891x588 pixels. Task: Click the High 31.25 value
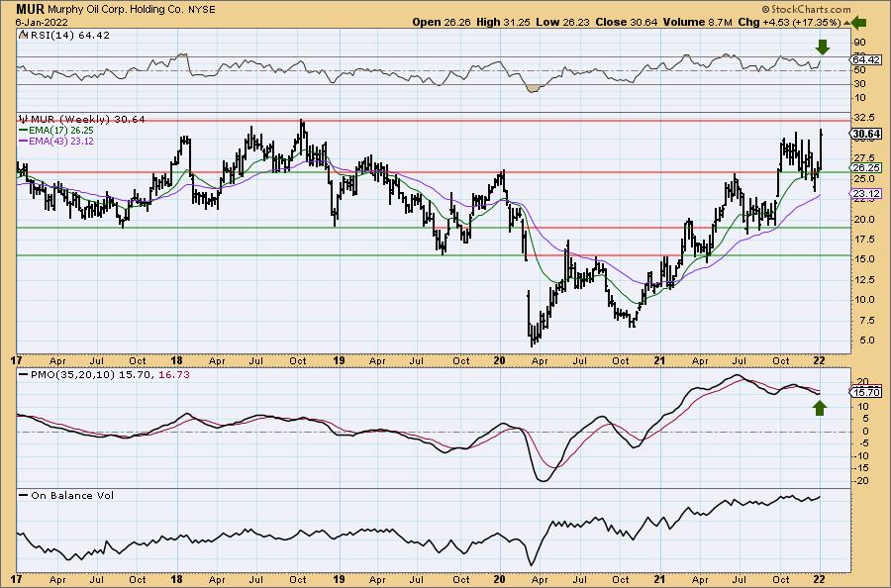tap(504, 22)
